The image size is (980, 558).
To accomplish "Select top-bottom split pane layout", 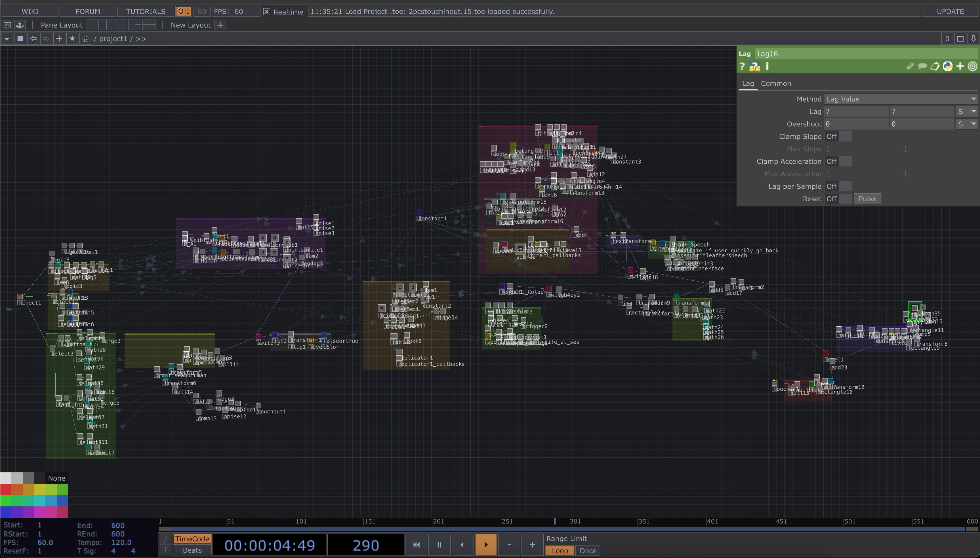I will click(120, 25).
